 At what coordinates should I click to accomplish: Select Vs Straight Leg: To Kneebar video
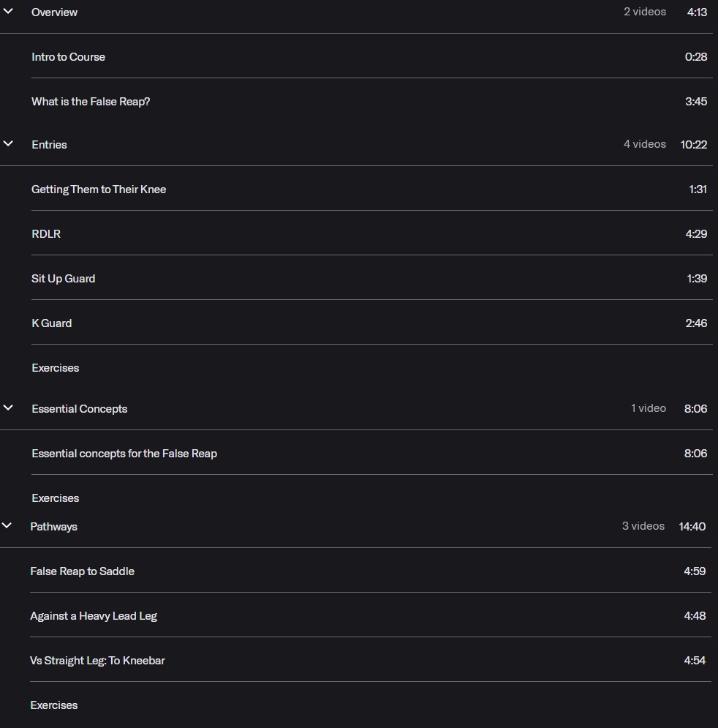coord(97,661)
